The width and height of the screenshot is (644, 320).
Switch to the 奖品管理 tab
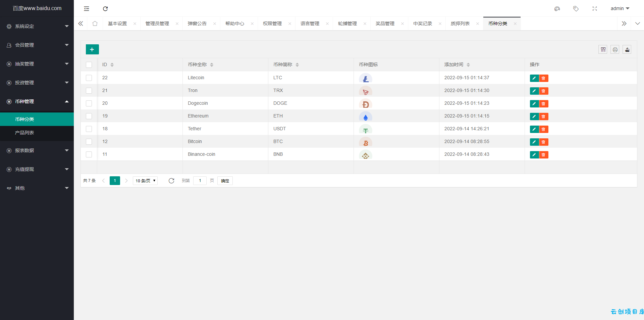pyautogui.click(x=385, y=24)
